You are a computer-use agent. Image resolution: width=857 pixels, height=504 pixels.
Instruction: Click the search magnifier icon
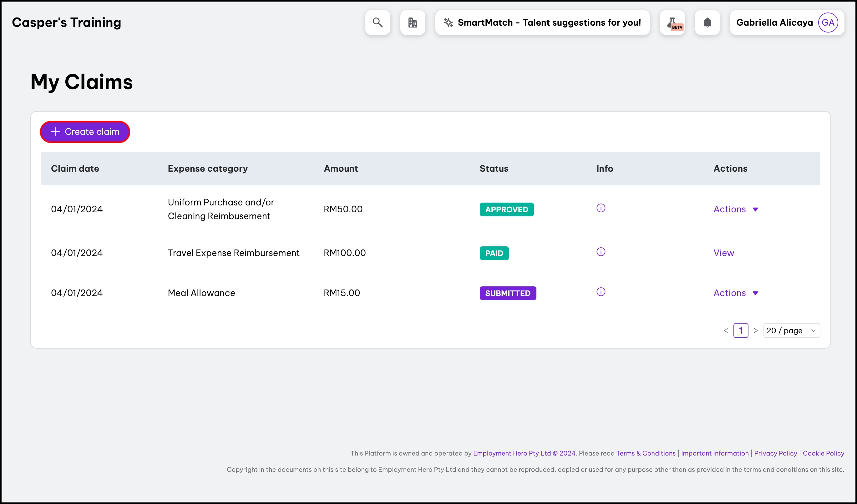[378, 23]
